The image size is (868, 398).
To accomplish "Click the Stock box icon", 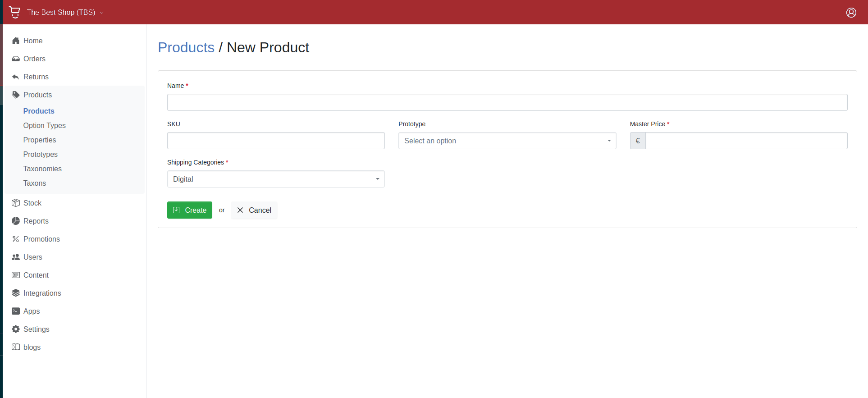I will [x=16, y=203].
